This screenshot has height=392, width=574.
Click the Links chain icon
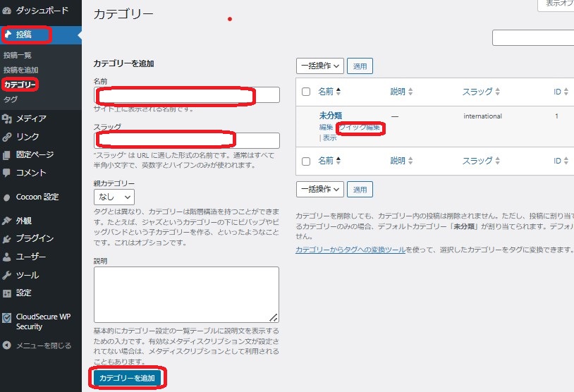7,137
